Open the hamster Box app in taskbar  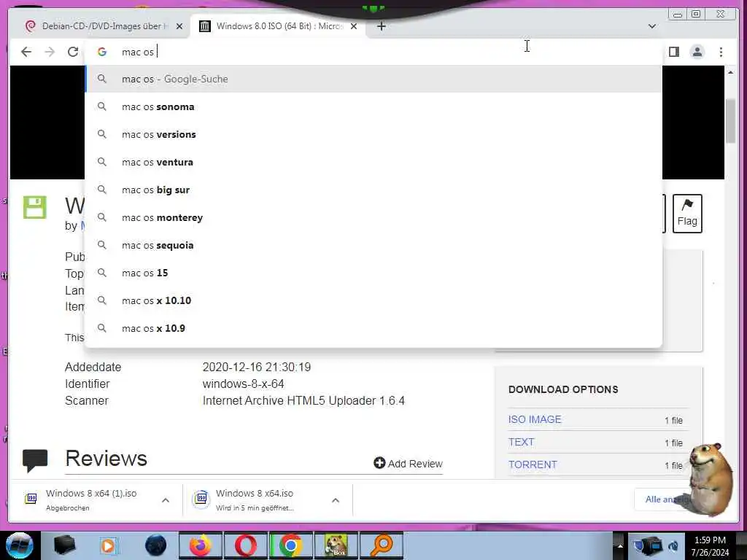(x=336, y=545)
